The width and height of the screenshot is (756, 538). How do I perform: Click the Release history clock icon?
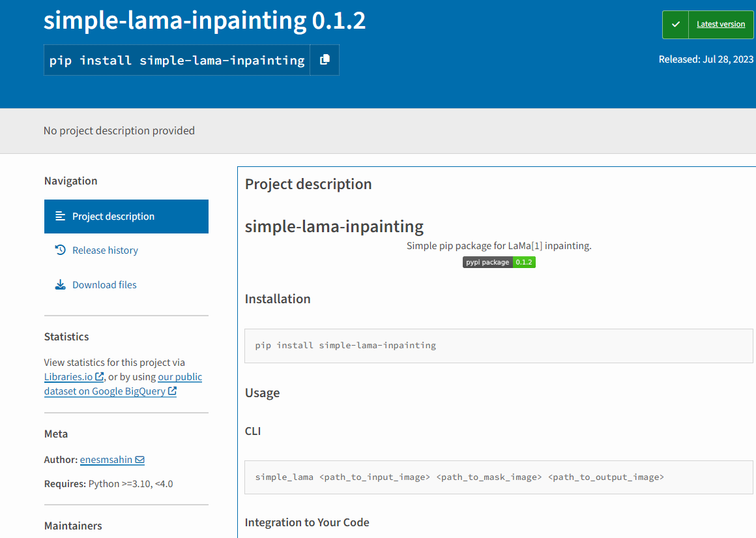click(x=61, y=250)
